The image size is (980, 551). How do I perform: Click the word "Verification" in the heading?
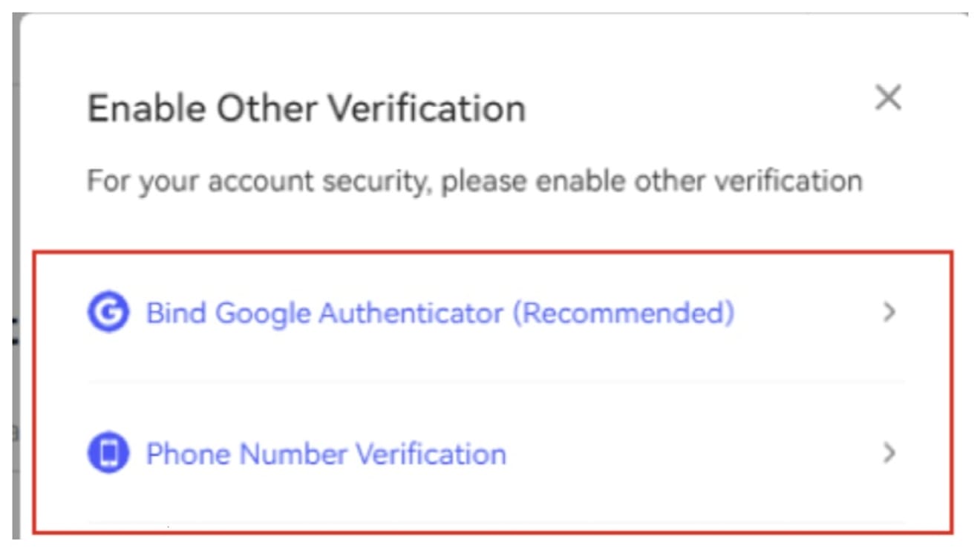click(x=427, y=108)
